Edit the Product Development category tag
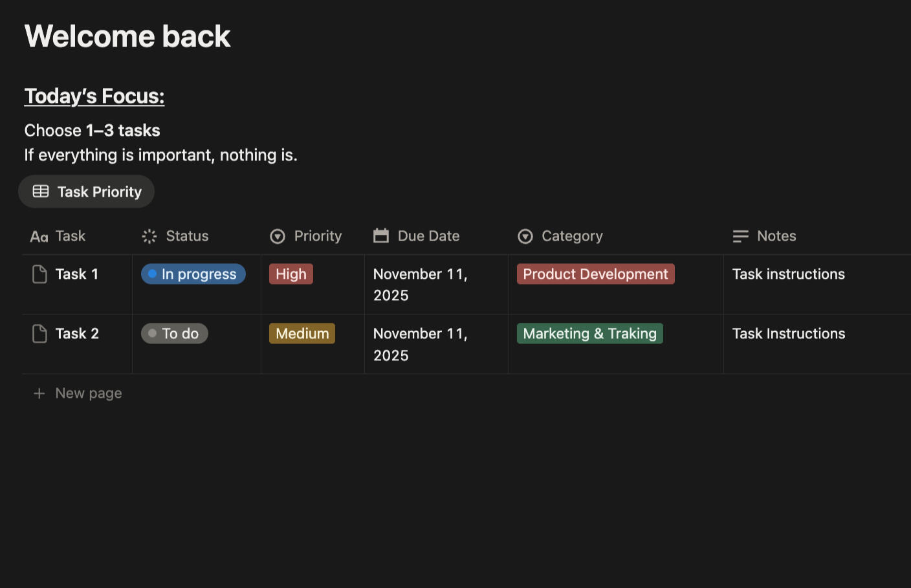The height and width of the screenshot is (588, 911). [x=595, y=274]
